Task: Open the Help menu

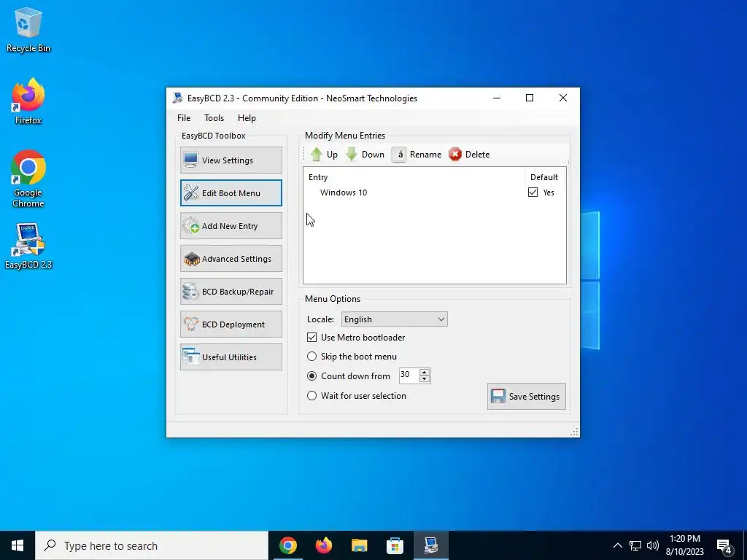Action: click(247, 118)
